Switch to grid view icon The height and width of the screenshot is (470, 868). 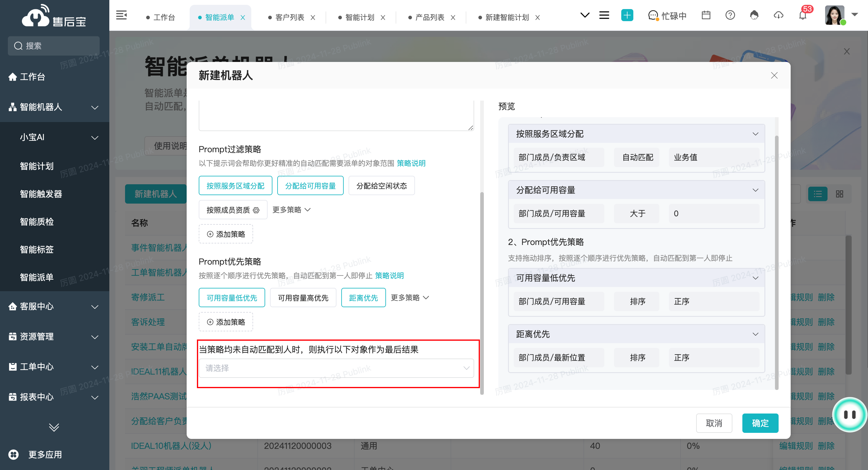point(839,194)
